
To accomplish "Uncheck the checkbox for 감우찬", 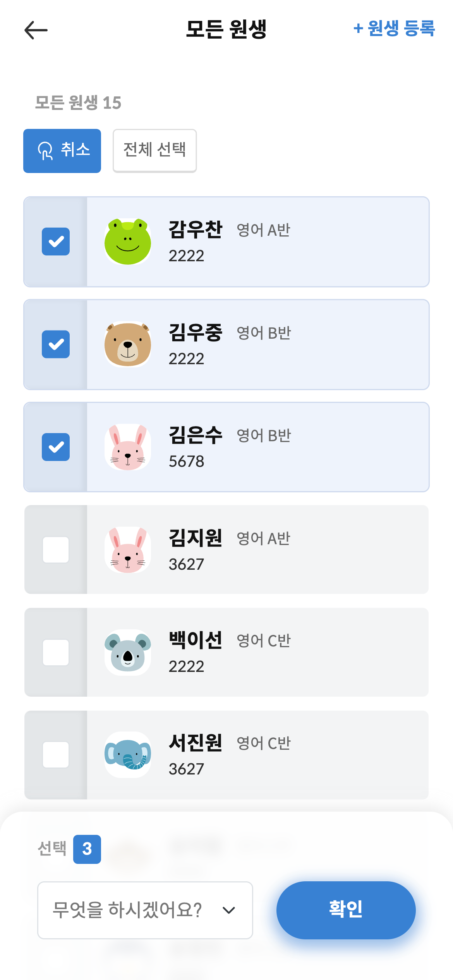I will [x=56, y=242].
